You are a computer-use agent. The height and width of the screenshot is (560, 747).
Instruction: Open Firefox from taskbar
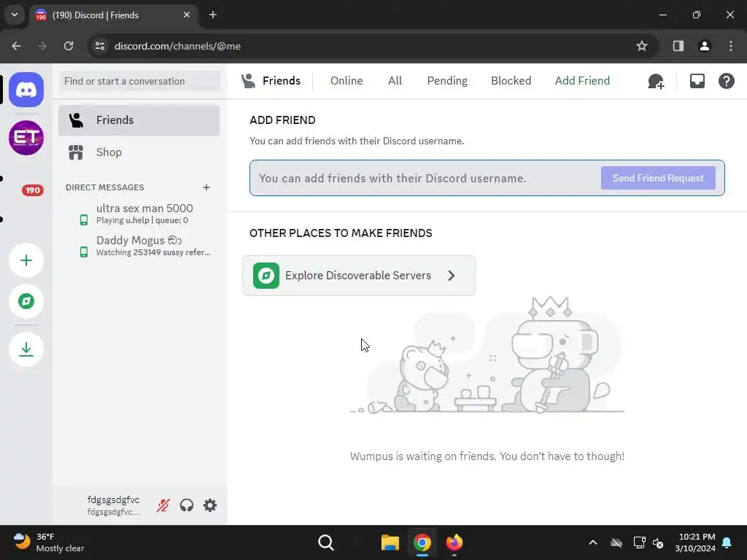pyautogui.click(x=454, y=542)
